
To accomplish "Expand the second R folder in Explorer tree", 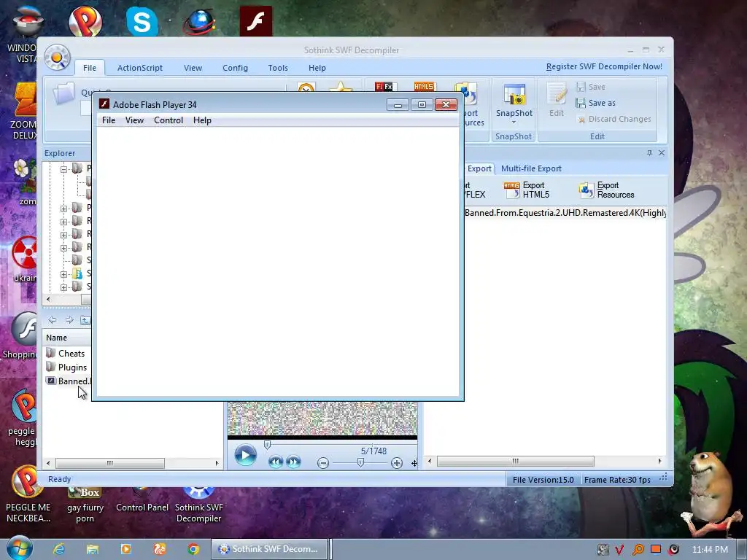I will coord(63,235).
